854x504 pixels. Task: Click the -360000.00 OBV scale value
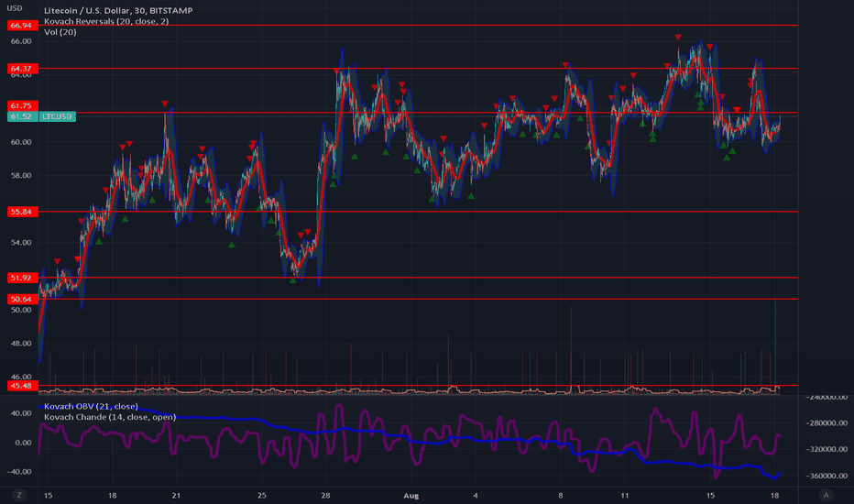click(827, 476)
